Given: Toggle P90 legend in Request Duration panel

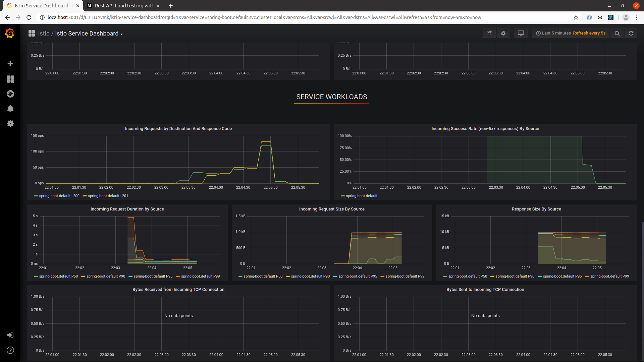Looking at the screenshot, I should point(106,277).
